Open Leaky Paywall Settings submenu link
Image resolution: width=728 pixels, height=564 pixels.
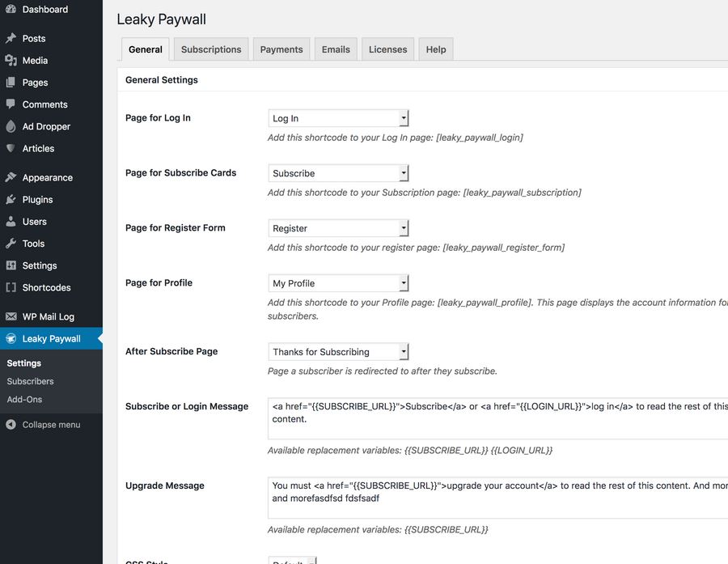[23, 363]
